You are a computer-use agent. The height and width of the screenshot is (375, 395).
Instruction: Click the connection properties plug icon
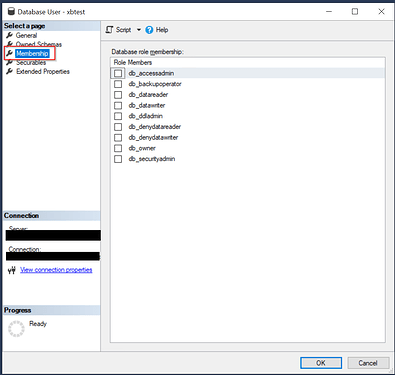(x=12, y=270)
